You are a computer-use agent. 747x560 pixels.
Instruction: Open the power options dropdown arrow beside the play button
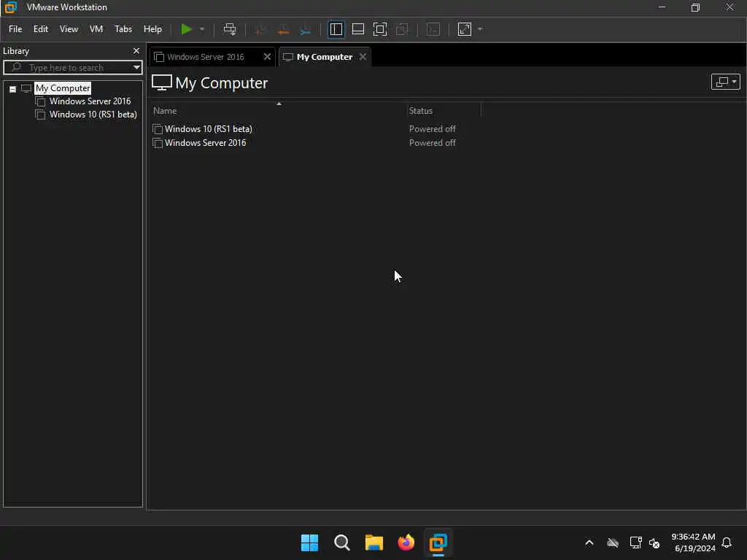(x=202, y=29)
